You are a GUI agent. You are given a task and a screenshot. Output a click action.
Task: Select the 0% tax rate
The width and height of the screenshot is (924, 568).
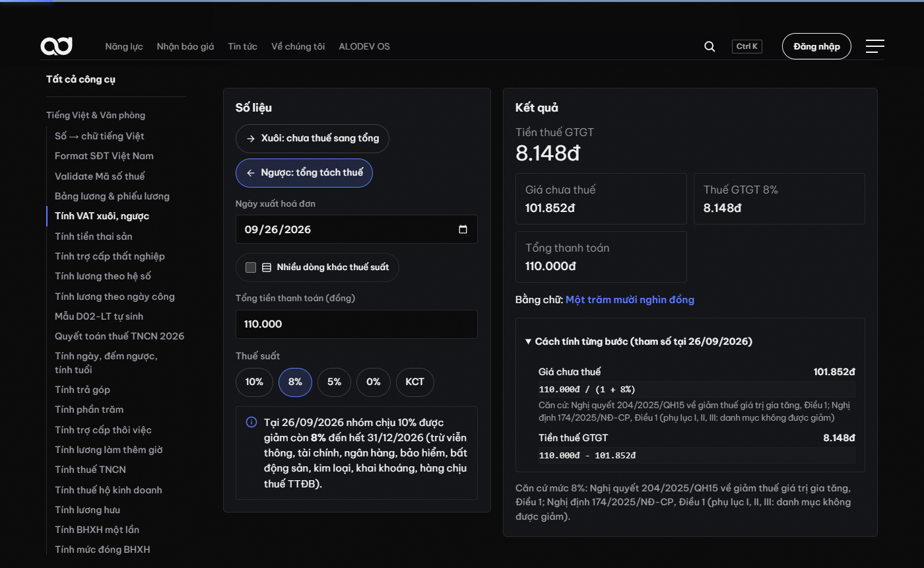(374, 382)
